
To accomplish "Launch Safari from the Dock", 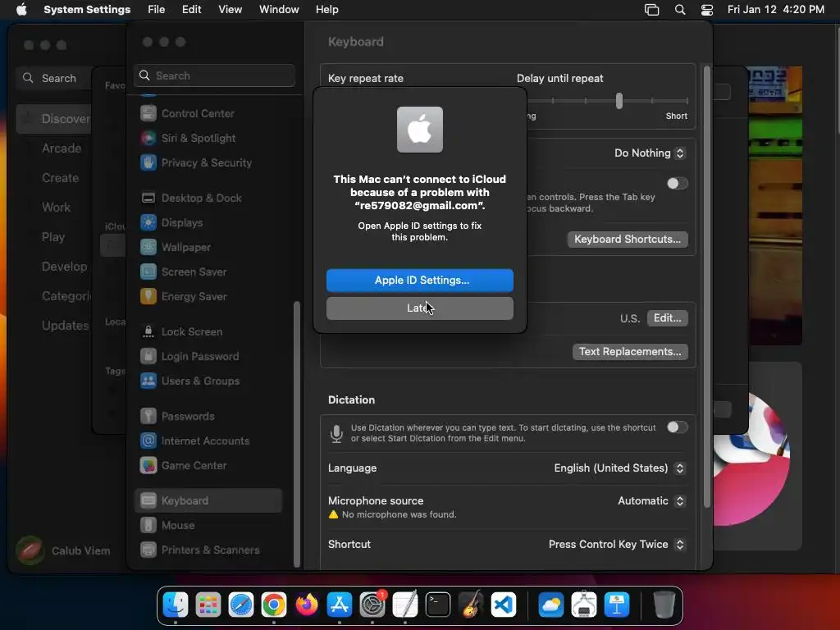I will pyautogui.click(x=241, y=605).
